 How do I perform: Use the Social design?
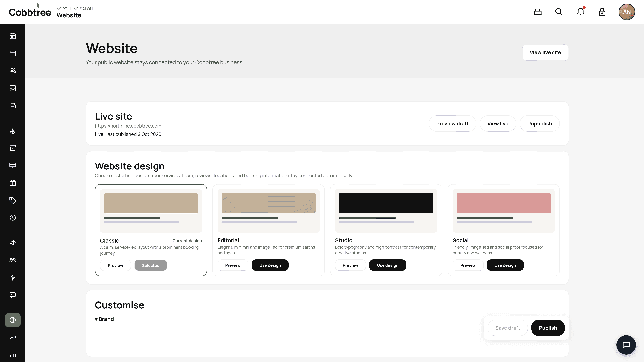tap(505, 265)
